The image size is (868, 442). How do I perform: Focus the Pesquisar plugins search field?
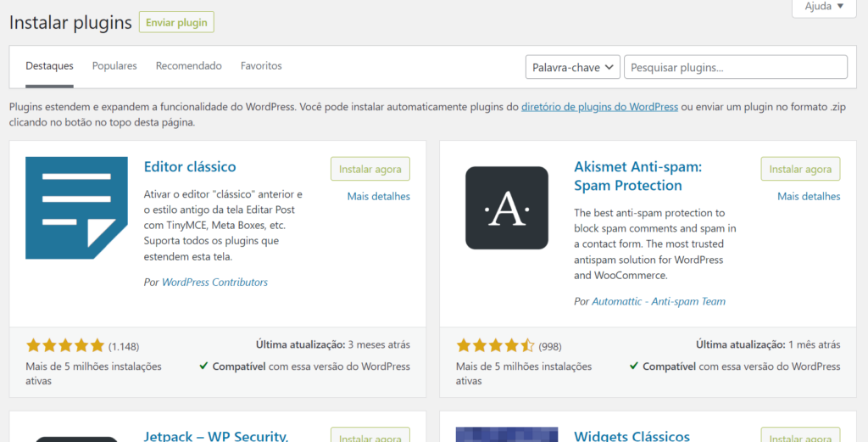tap(735, 67)
